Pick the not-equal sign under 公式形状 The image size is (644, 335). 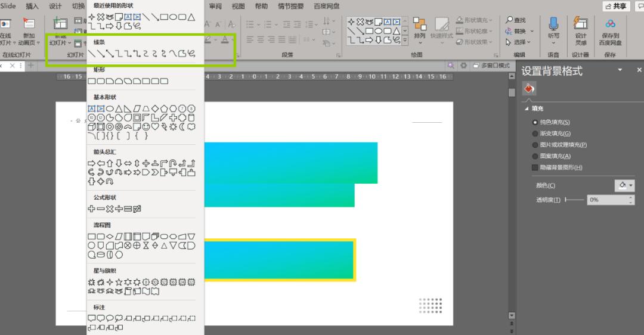pyautogui.click(x=137, y=209)
